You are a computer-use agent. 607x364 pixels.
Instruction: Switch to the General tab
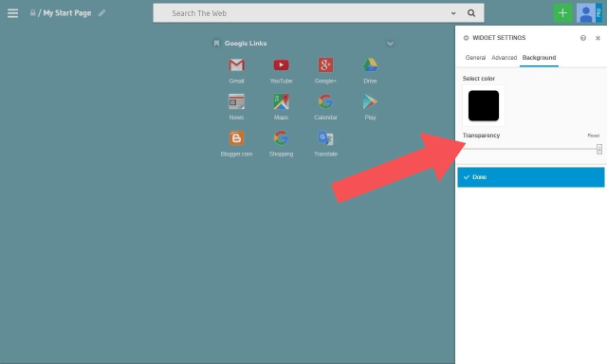pos(475,58)
